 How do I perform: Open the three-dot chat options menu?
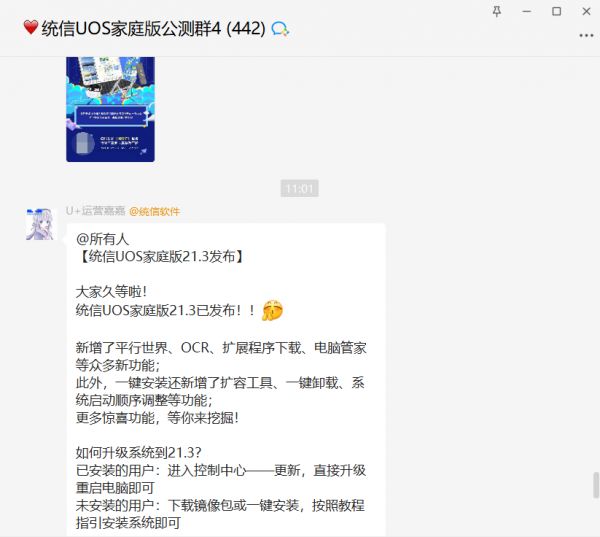pyautogui.click(x=586, y=36)
